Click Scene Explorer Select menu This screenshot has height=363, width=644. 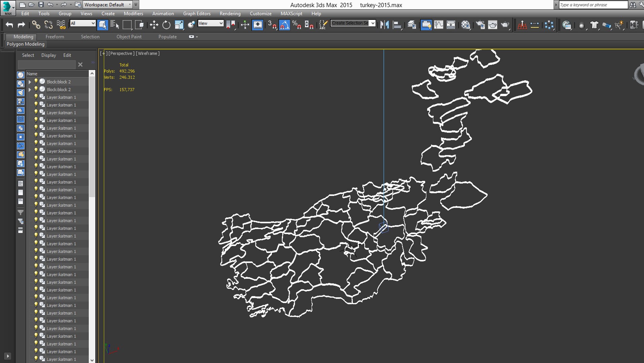(x=28, y=55)
